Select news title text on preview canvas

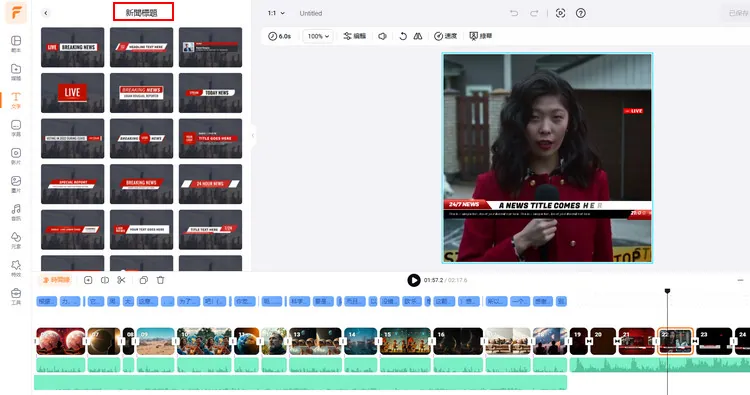(550, 205)
